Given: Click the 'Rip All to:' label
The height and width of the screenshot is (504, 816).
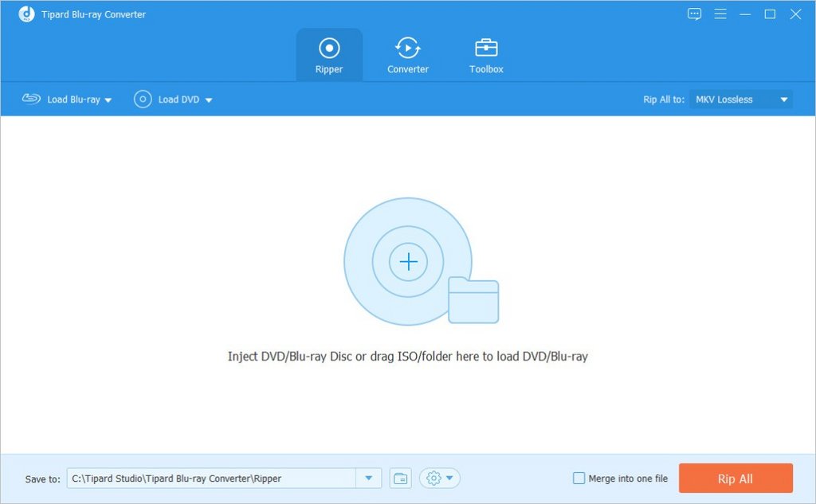Looking at the screenshot, I should (664, 100).
